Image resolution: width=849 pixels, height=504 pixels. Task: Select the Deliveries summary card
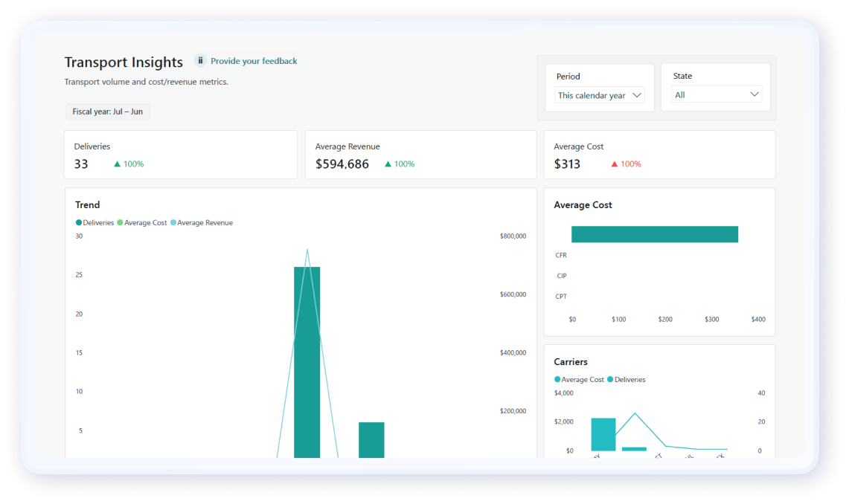click(180, 155)
